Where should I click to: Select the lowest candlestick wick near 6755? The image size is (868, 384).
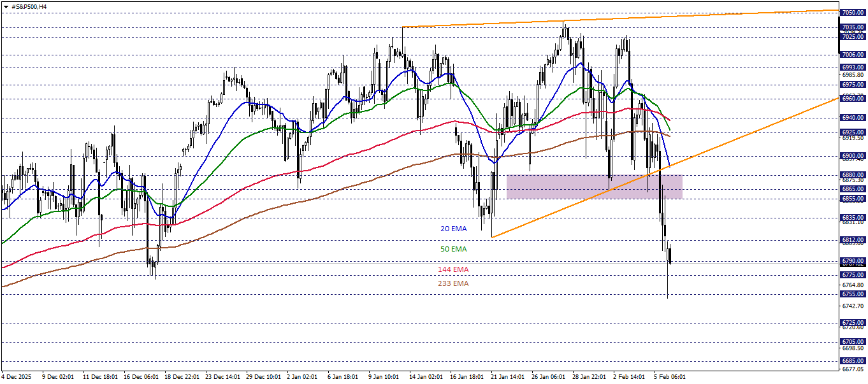(667, 287)
